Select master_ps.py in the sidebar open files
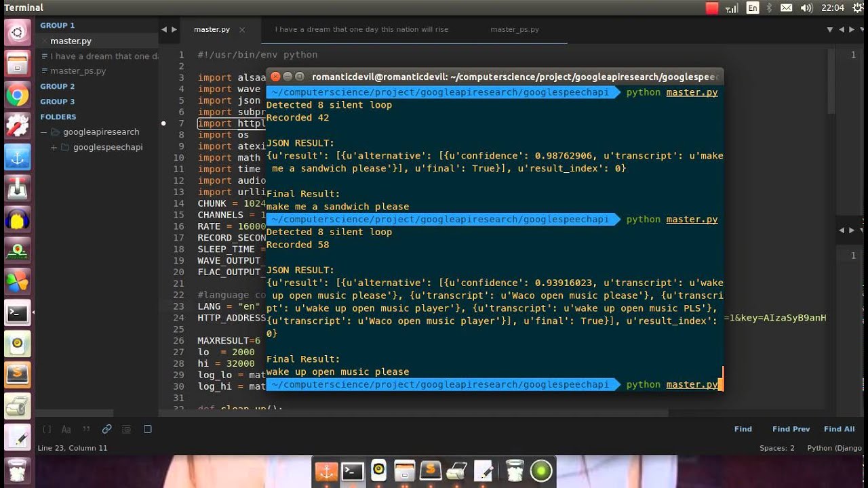 click(78, 70)
